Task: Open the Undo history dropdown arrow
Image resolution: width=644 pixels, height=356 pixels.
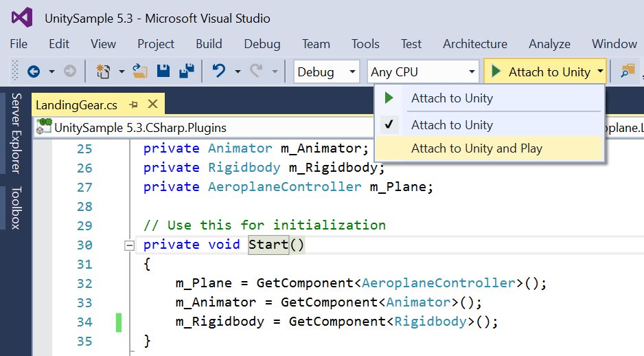Action: pos(238,71)
